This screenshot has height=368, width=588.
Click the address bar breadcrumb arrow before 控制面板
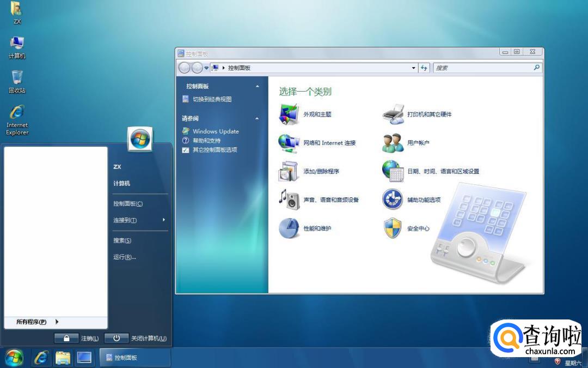click(224, 68)
